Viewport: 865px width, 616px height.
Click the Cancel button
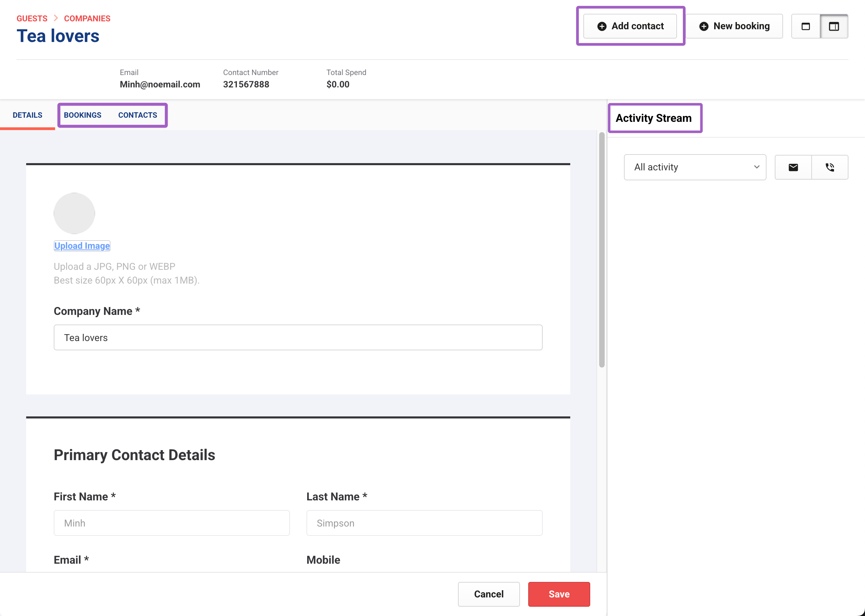pyautogui.click(x=489, y=594)
